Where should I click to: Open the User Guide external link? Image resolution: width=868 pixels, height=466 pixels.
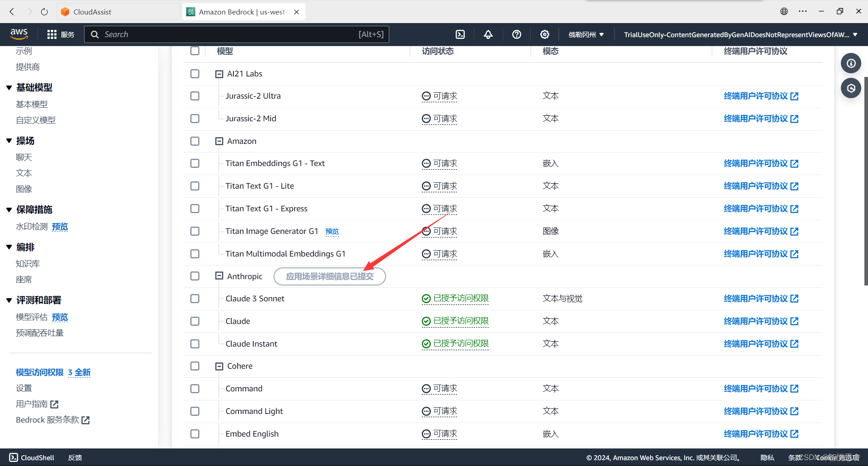point(37,404)
